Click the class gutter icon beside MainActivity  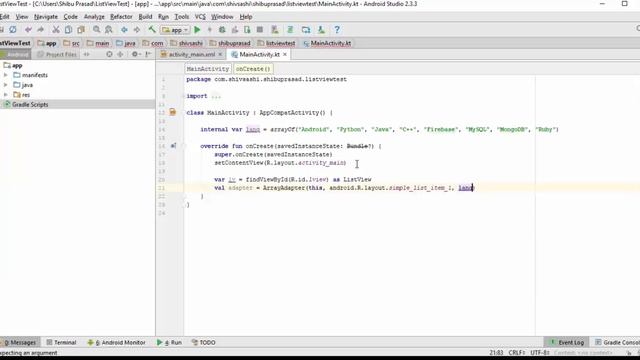click(x=173, y=112)
